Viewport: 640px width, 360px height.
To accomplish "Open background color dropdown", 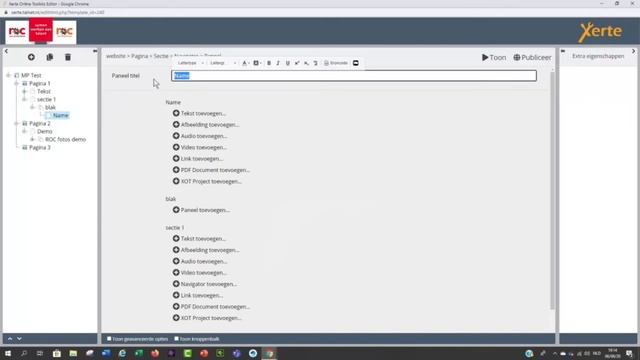I will point(257,63).
